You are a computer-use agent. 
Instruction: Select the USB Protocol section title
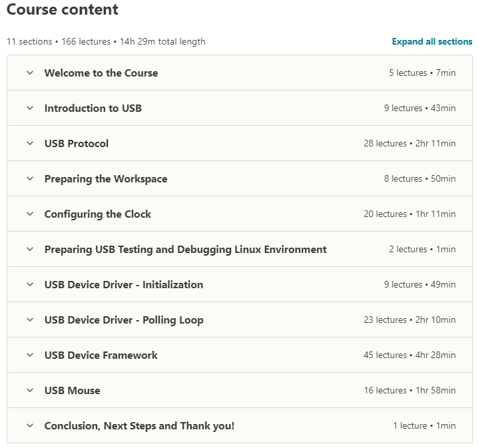[x=77, y=143]
